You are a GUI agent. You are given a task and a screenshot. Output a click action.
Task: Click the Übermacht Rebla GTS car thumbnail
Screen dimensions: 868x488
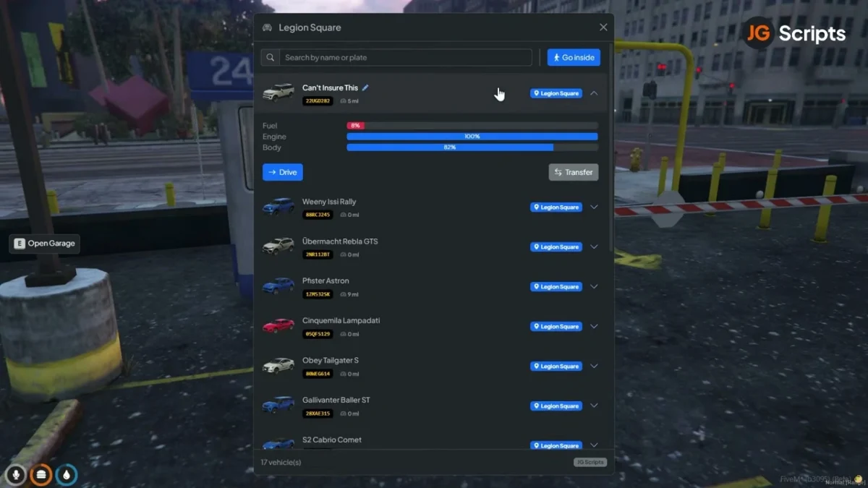point(278,247)
